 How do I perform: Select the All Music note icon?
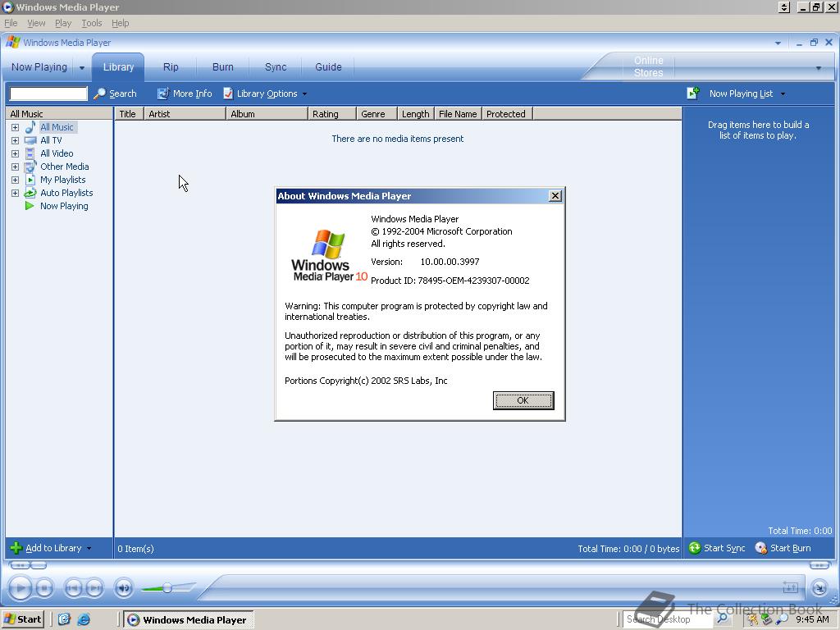click(30, 127)
